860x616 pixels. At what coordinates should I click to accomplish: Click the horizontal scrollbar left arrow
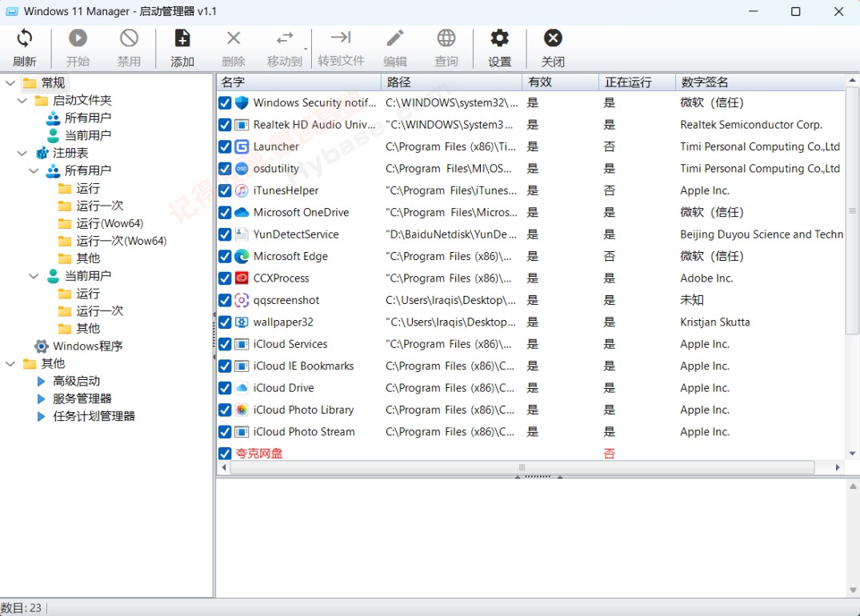coord(223,467)
